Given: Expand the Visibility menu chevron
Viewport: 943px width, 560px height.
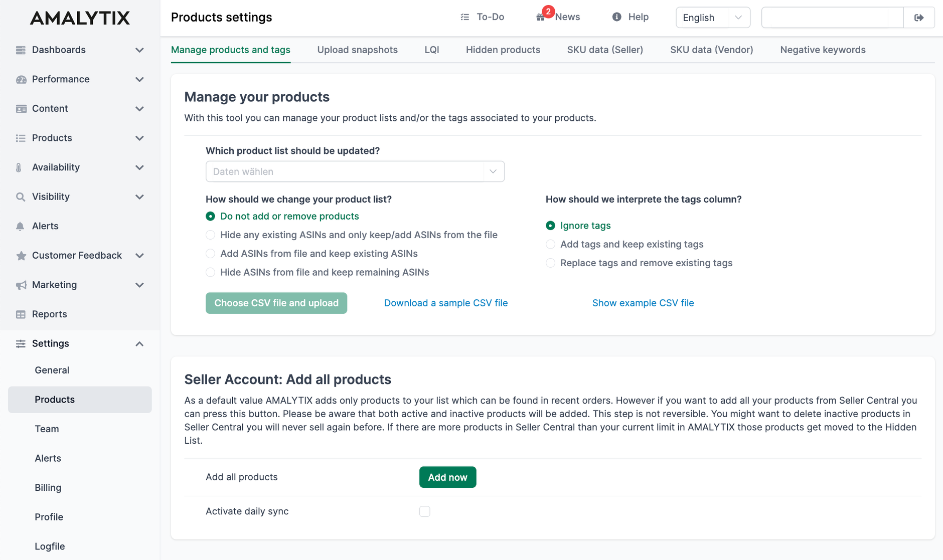Looking at the screenshot, I should [x=139, y=197].
